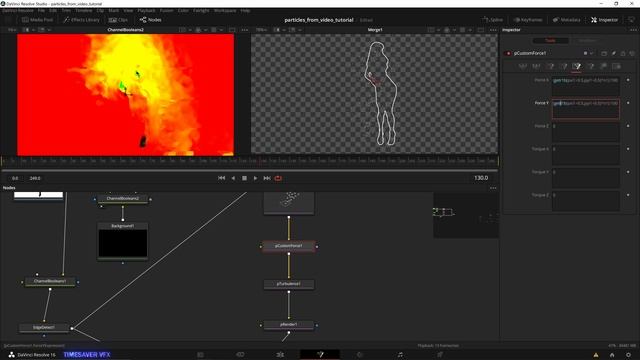Click the lock icon in Inspector header
Image resolution: width=640 pixels, height=360 pixels.
click(623, 53)
